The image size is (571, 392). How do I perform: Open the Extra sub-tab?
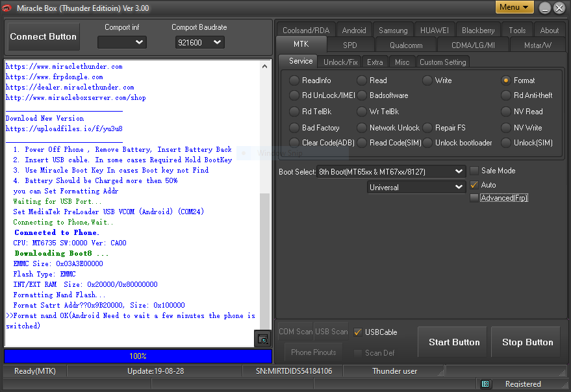click(375, 62)
